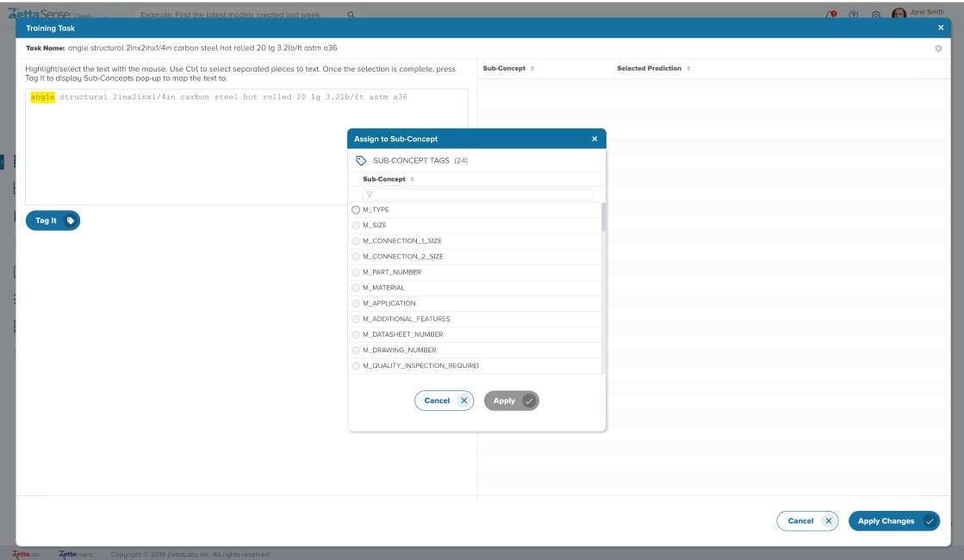Click the tag icon on Tag It button
The width and height of the screenshot is (964, 560).
[70, 221]
